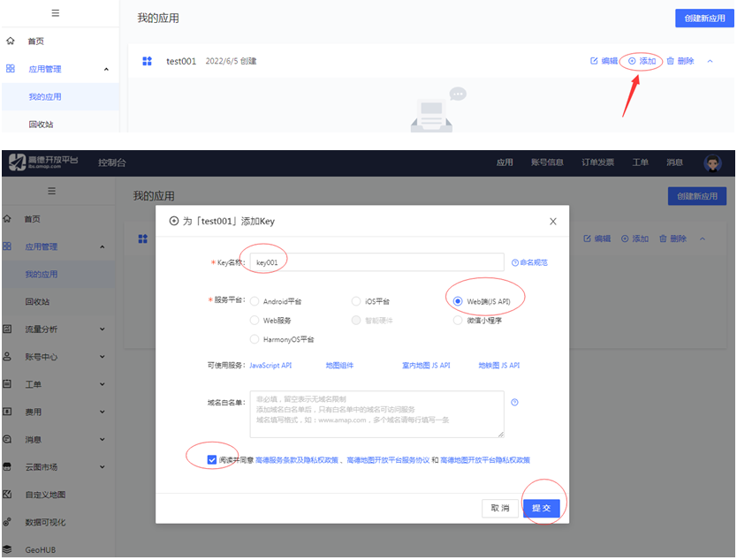Click the GeoHUB icon in sidebar

tap(8, 549)
